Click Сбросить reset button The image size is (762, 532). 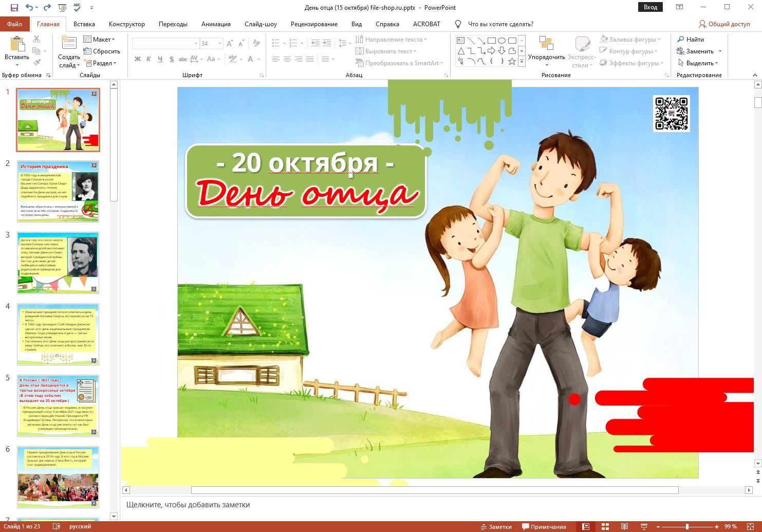click(101, 51)
